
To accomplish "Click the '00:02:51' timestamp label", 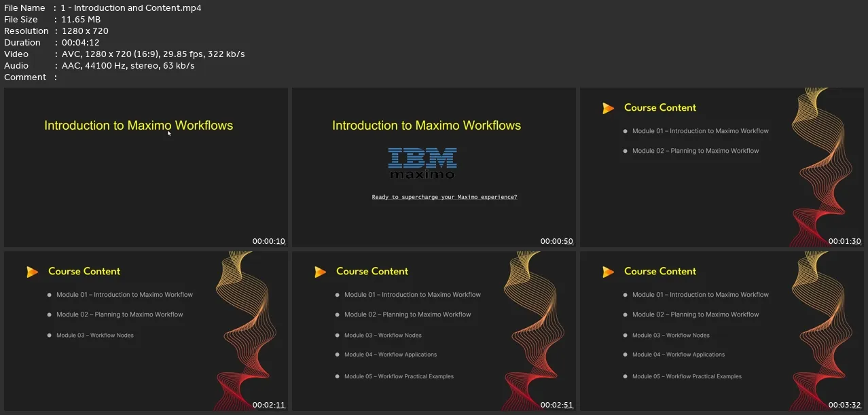I will coord(557,405).
